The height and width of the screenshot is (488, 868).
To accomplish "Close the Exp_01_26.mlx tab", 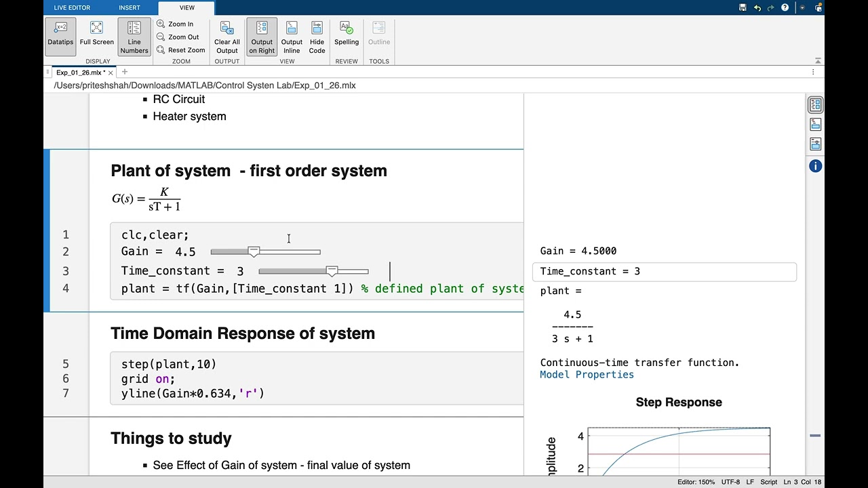I will 111,72.
